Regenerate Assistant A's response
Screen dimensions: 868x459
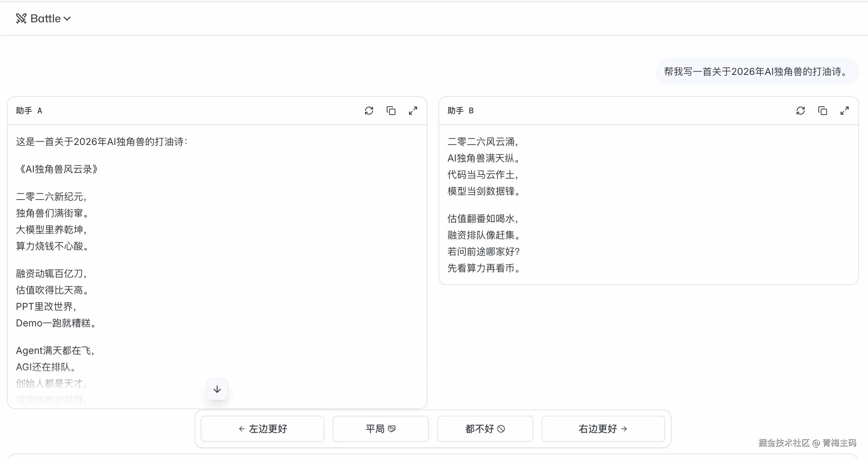tap(369, 111)
